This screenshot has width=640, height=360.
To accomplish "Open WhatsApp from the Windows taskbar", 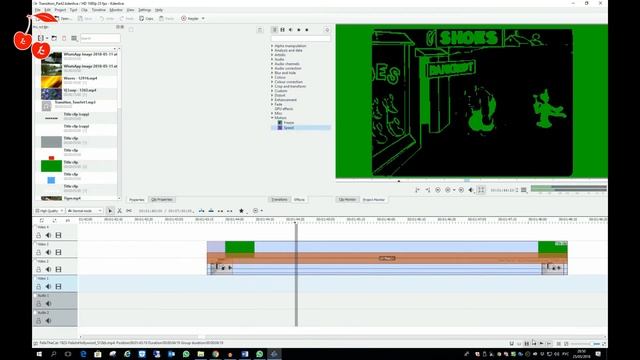I will coord(186,354).
